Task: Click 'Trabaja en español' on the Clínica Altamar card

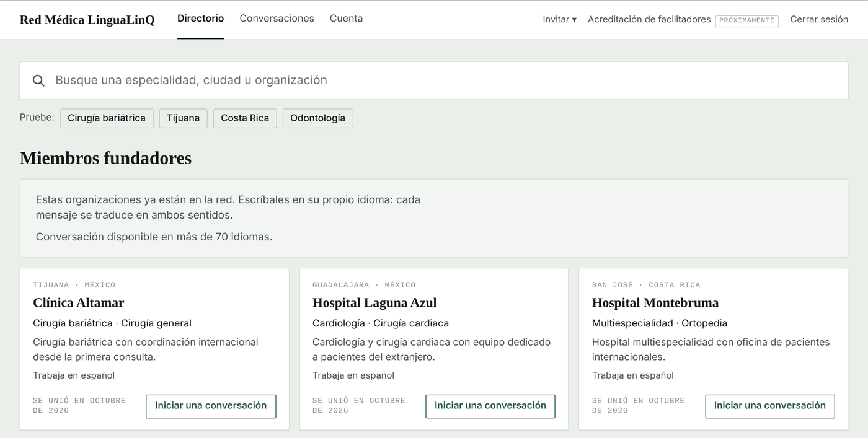Action: [x=74, y=375]
